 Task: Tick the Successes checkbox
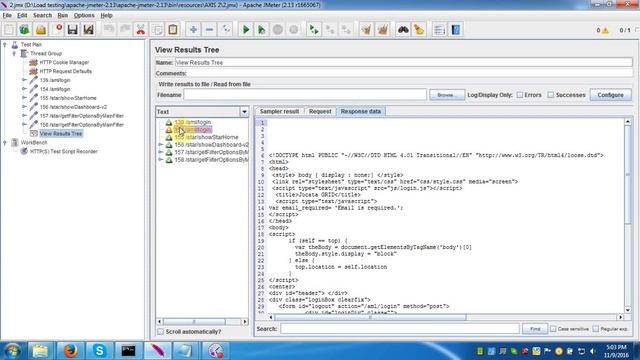tap(551, 95)
